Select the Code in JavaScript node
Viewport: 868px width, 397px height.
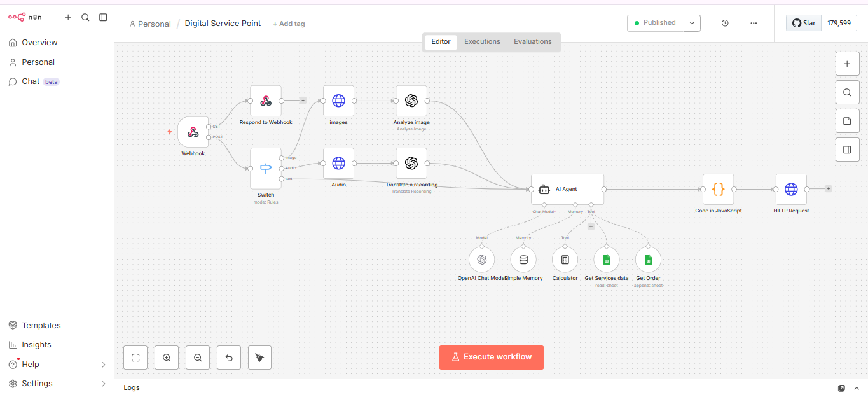point(718,189)
